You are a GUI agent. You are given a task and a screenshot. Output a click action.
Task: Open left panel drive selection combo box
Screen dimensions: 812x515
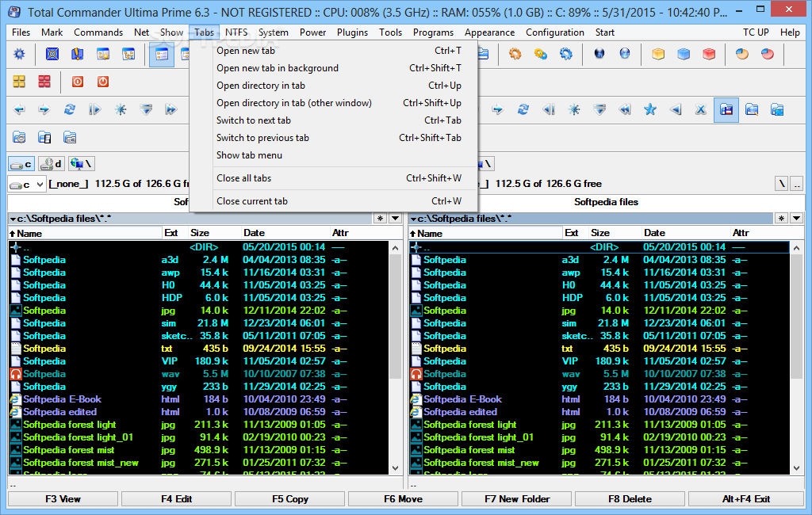click(x=26, y=185)
